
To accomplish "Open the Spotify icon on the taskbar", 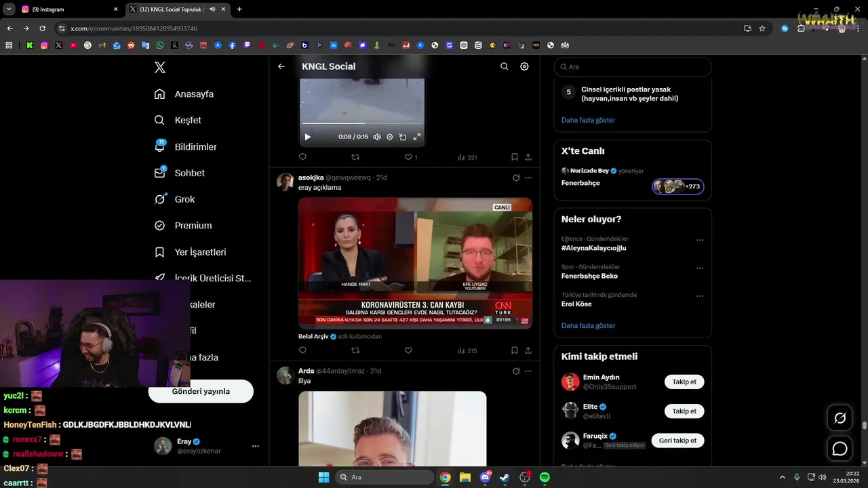I will [x=545, y=477].
